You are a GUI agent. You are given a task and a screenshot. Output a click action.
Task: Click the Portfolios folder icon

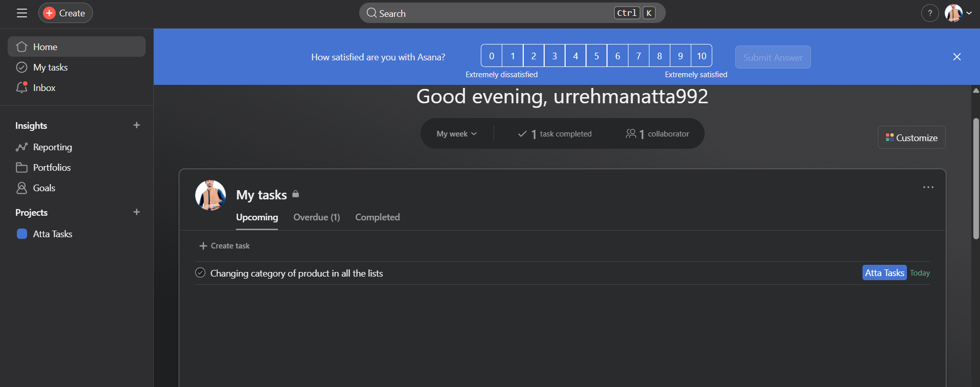[21, 168]
